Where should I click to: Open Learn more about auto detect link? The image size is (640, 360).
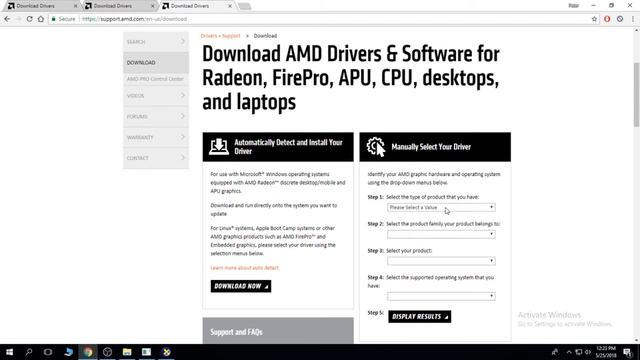click(x=244, y=268)
